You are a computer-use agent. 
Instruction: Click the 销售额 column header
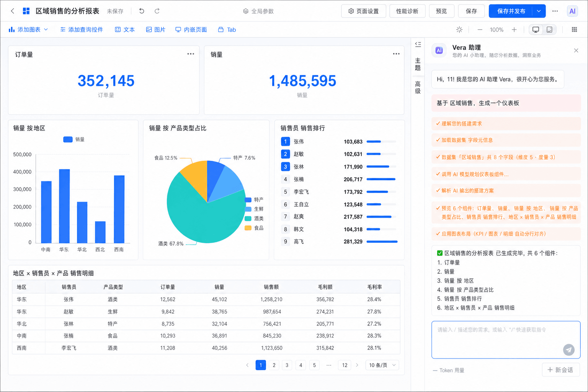point(271,287)
